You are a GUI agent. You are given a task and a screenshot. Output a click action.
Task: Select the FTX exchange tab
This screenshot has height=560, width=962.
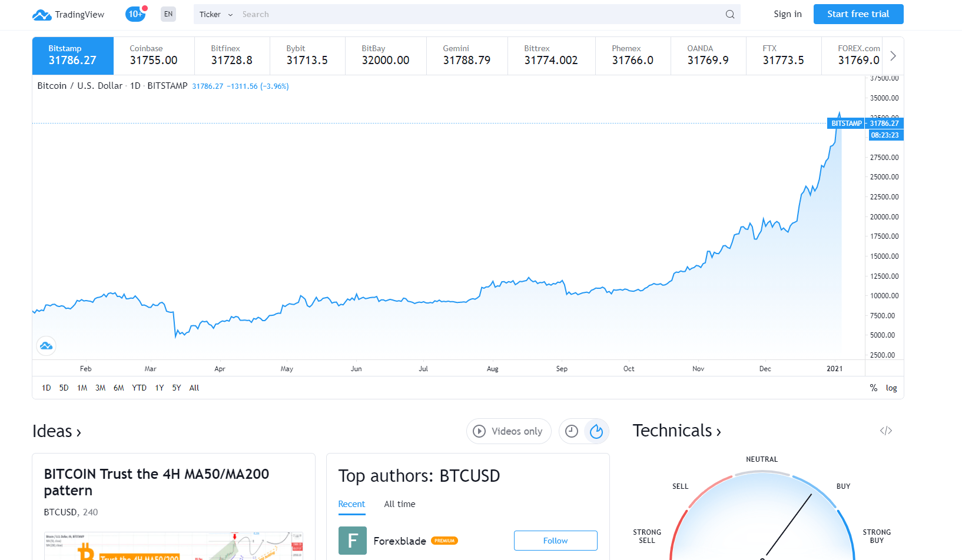click(x=784, y=56)
